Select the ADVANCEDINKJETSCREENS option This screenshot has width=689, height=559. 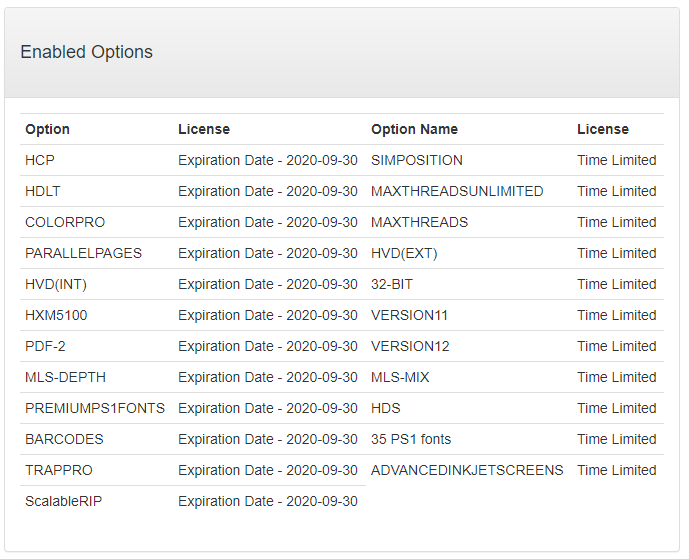click(467, 470)
